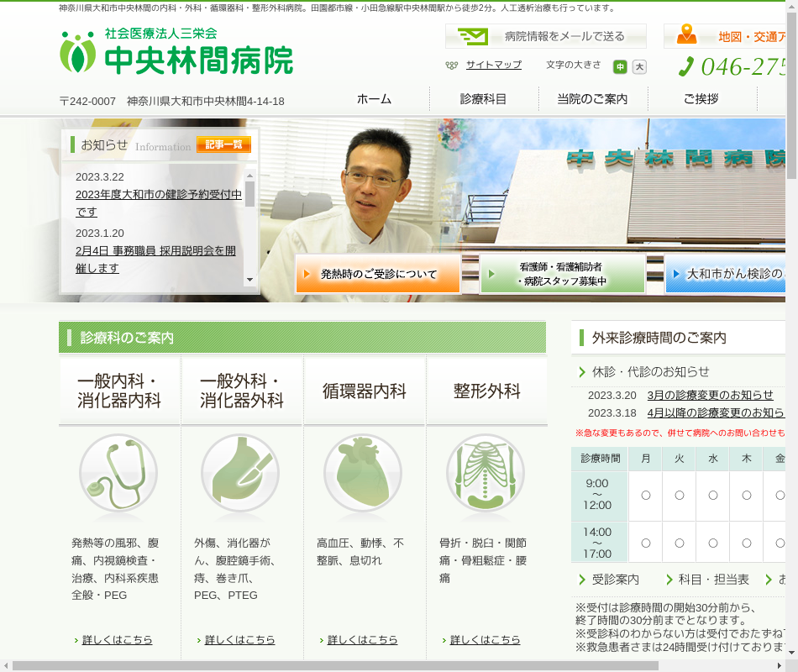The height and width of the screenshot is (672, 798).
Task: Click the 14:00～17:00 time cell
Action: (x=600, y=543)
